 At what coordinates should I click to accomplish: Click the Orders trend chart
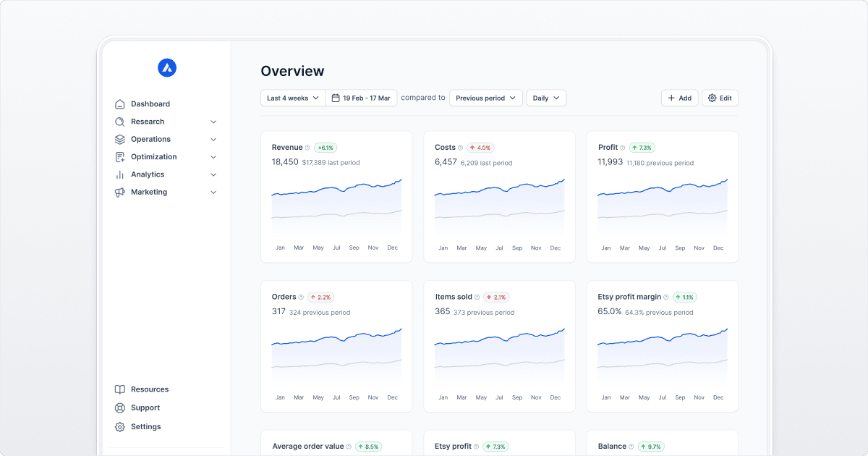[x=336, y=356]
